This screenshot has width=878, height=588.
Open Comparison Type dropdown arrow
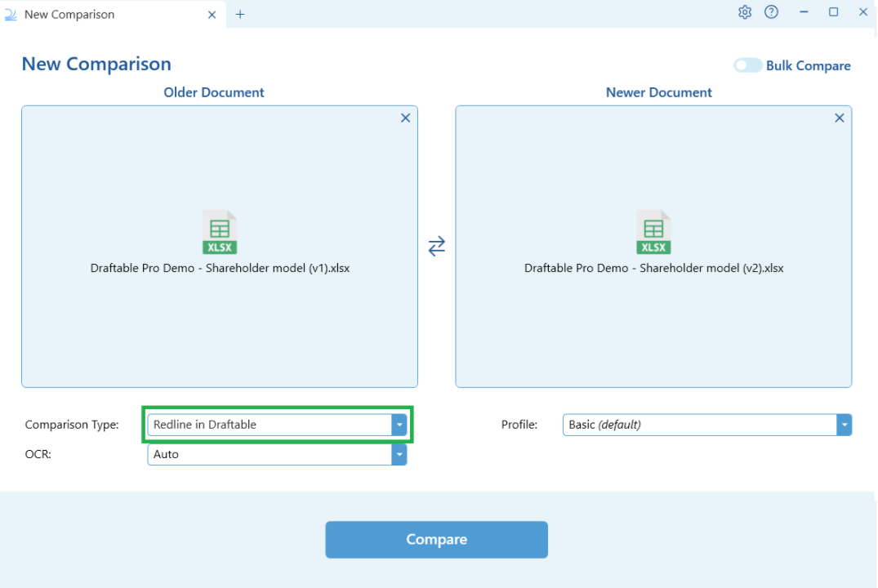point(399,425)
